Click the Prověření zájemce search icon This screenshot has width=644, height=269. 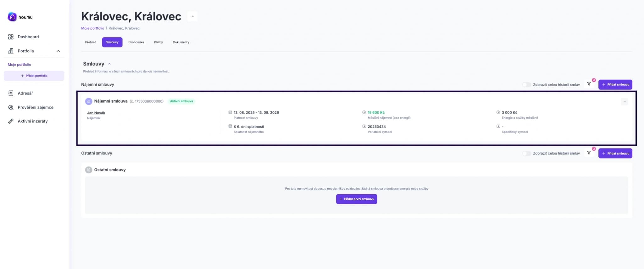[11, 107]
